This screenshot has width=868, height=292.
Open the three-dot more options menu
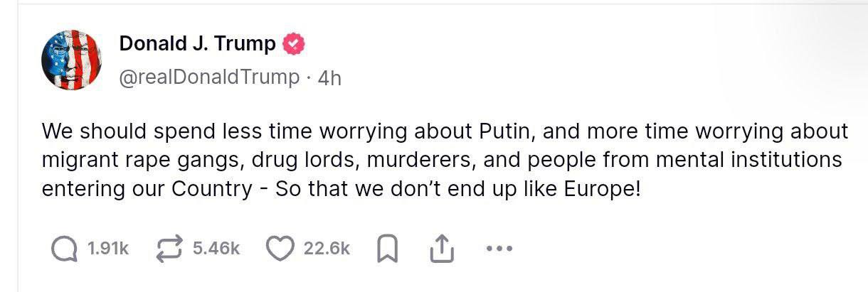pyautogui.click(x=497, y=249)
